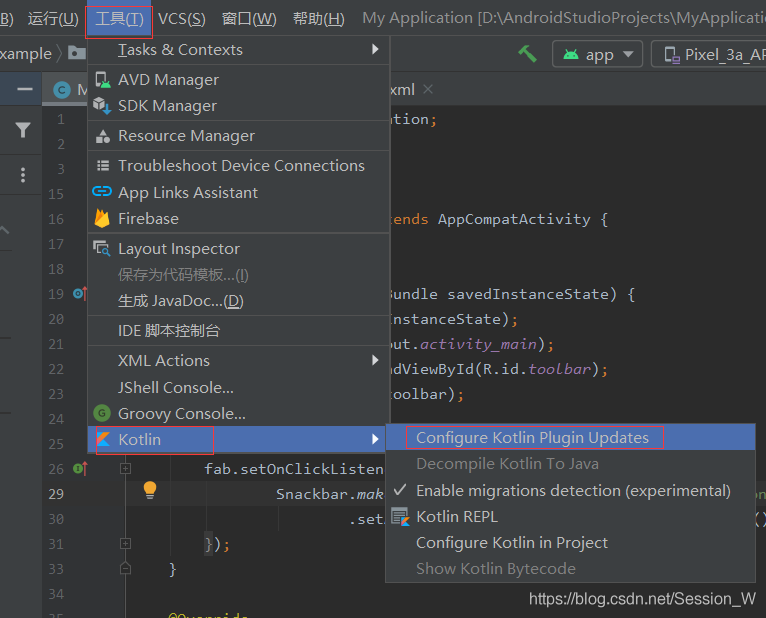Click savedInstanceState parameter in code
The height and width of the screenshot is (618, 766).
(528, 294)
